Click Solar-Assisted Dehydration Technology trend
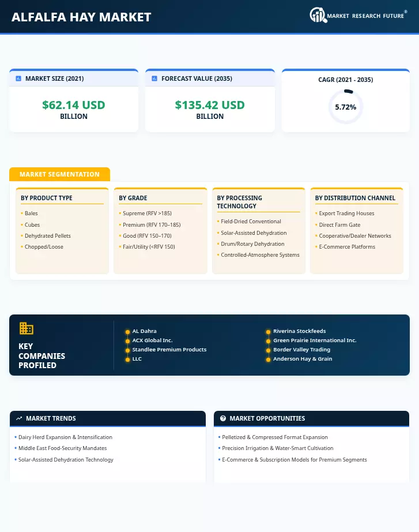This screenshot has width=419, height=532. coord(66,460)
